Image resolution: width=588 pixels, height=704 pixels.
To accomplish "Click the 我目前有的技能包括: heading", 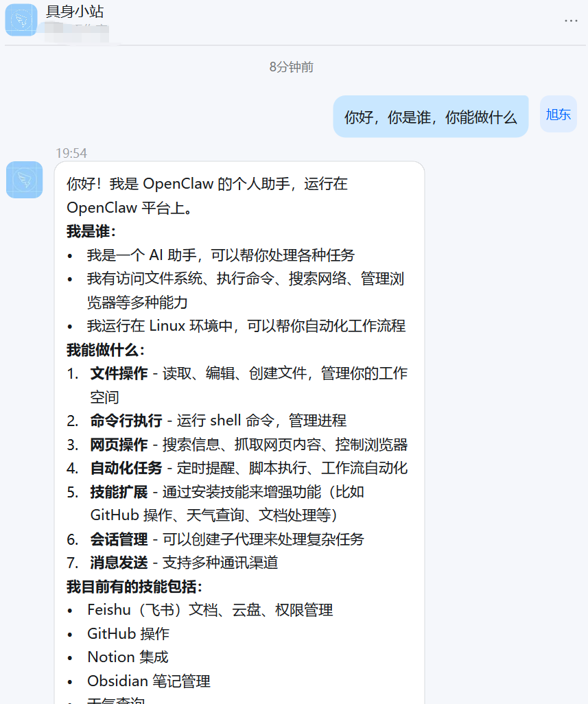I will click(134, 587).
